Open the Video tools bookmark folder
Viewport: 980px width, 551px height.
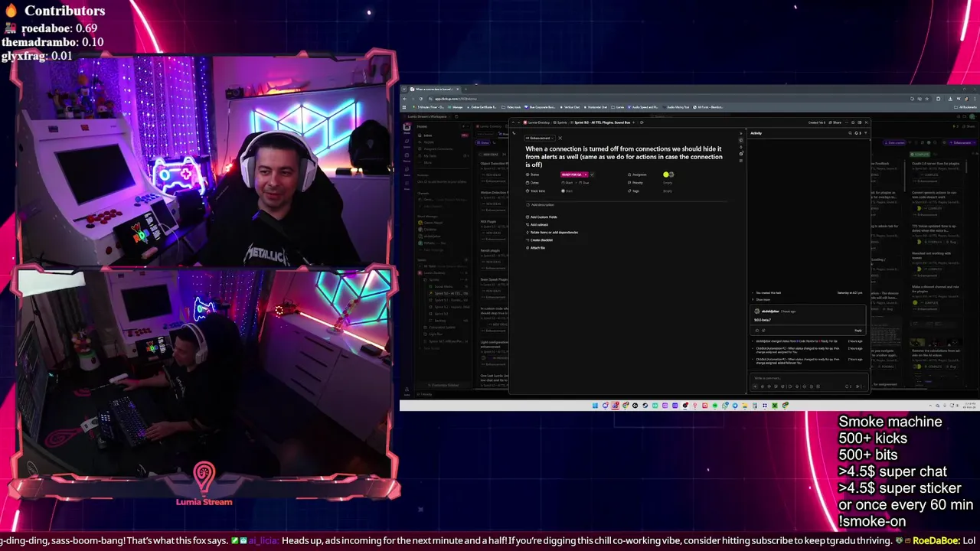(x=511, y=107)
